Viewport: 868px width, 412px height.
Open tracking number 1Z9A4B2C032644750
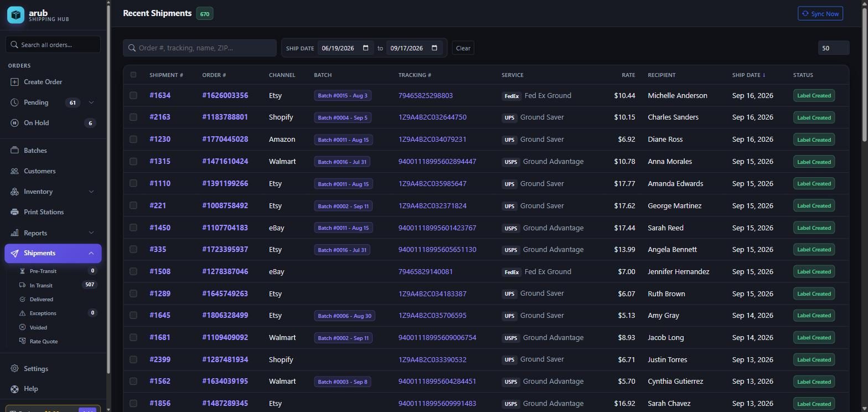pyautogui.click(x=432, y=117)
